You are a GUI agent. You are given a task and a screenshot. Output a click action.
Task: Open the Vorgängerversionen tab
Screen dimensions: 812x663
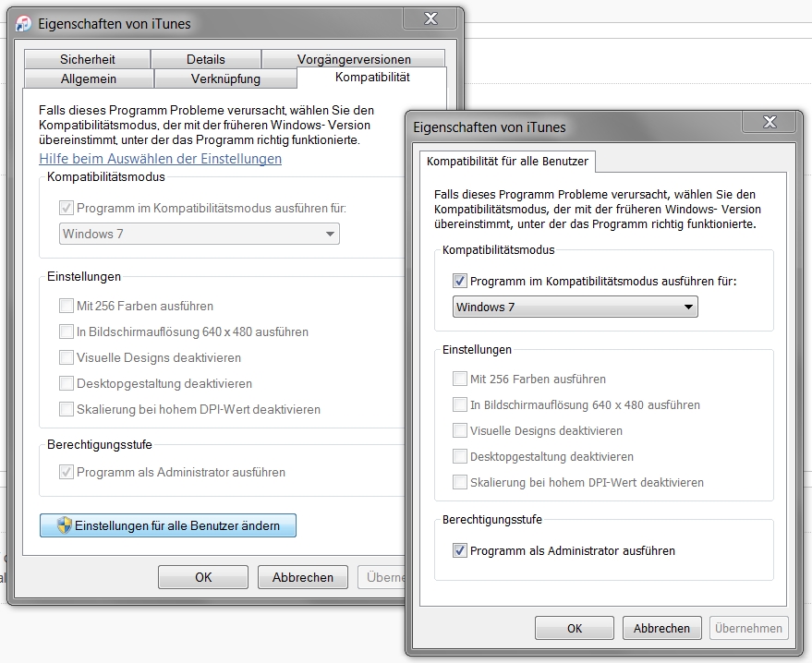coord(354,59)
